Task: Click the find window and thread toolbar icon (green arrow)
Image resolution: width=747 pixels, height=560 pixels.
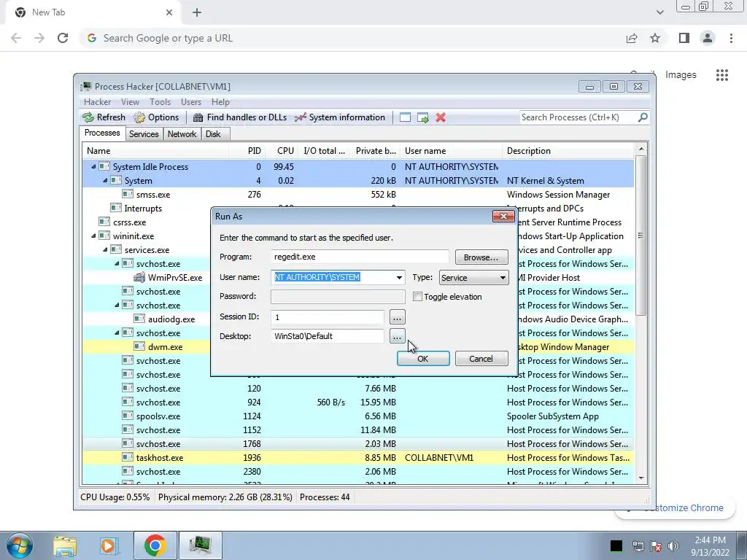Action: point(422,117)
